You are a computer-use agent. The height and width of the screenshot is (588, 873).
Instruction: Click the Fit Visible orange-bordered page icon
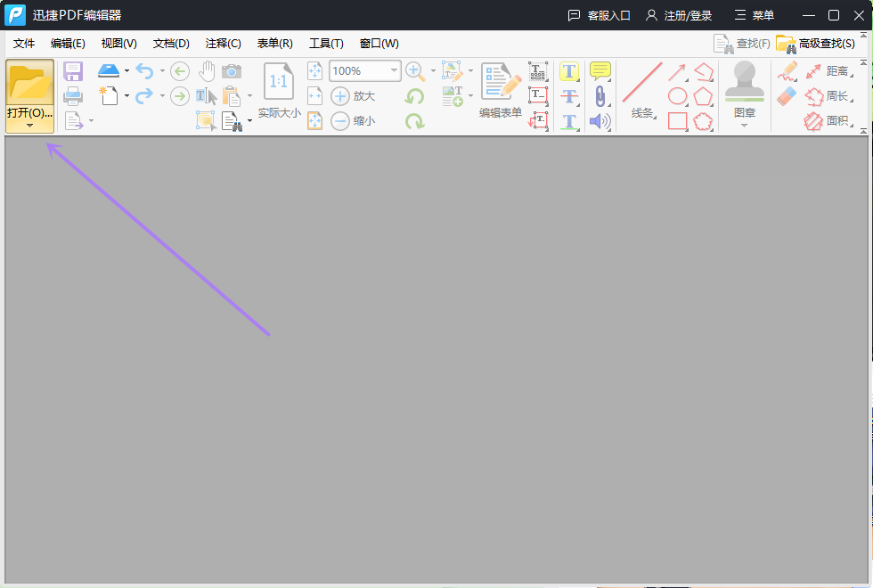click(314, 120)
